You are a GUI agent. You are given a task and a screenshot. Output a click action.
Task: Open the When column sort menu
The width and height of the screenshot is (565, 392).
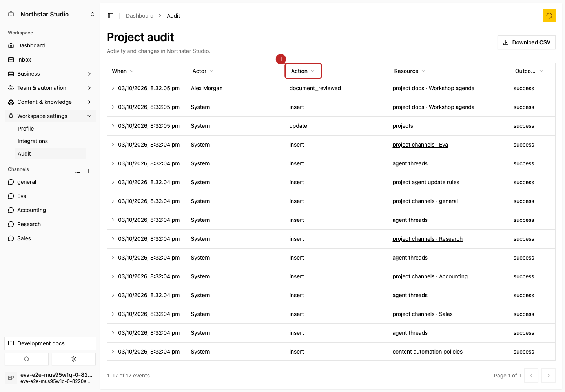123,71
